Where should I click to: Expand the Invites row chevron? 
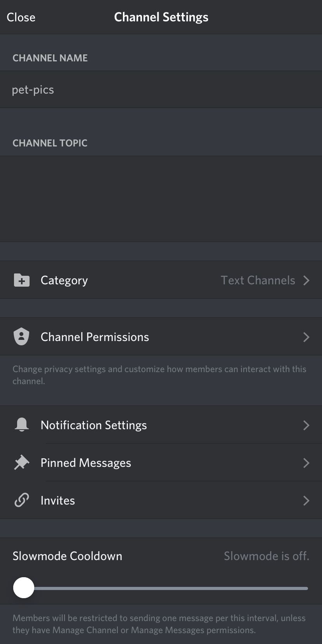(306, 500)
